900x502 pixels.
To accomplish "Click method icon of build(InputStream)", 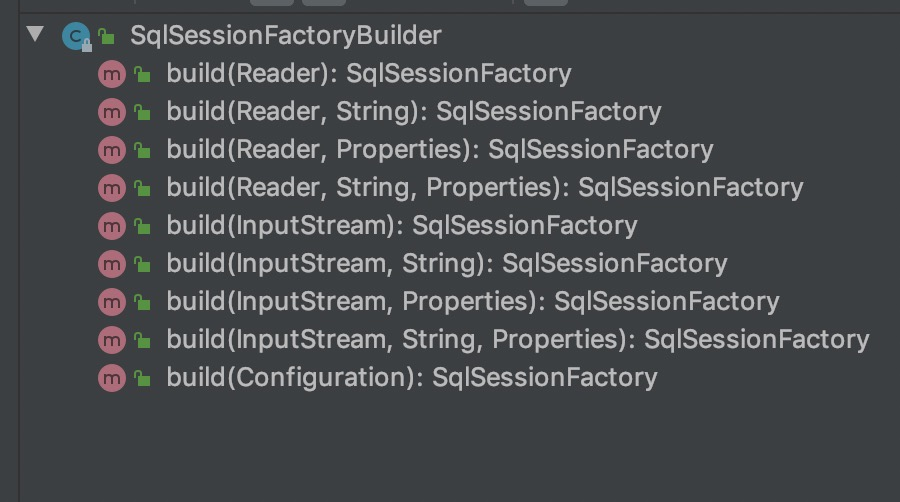I will [112, 226].
